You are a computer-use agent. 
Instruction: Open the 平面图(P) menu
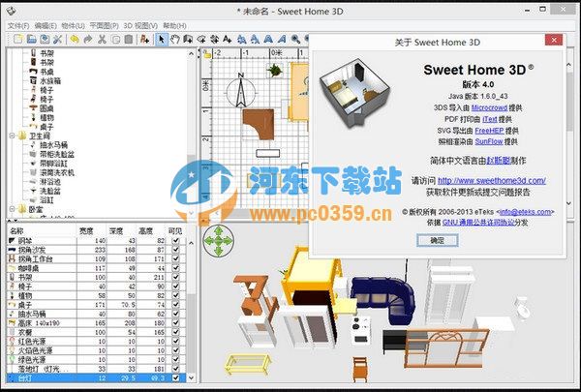coord(105,25)
